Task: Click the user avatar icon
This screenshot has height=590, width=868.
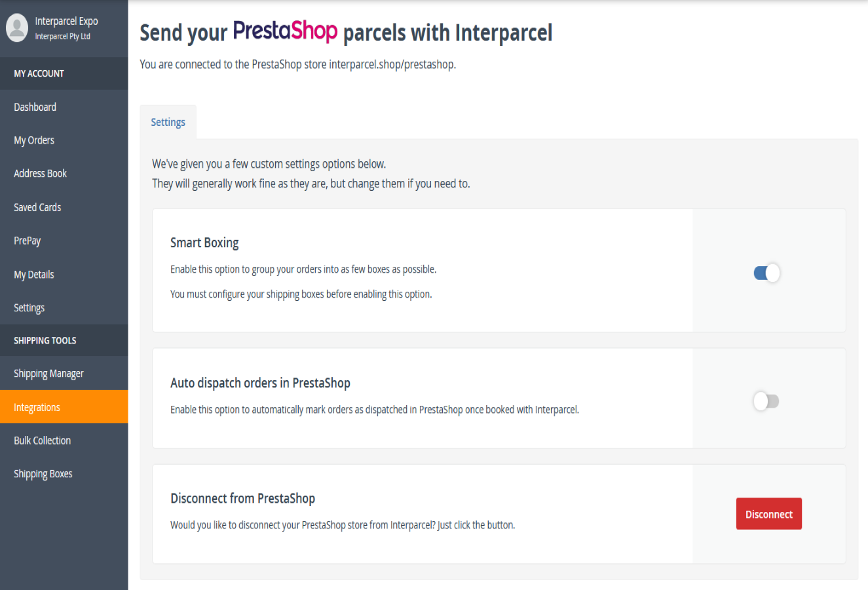Action: click(x=16, y=28)
